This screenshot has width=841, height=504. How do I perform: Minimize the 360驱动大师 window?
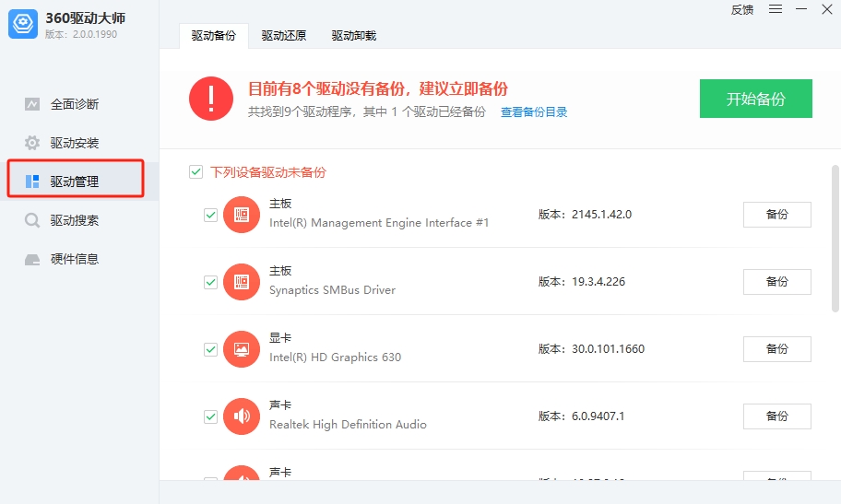click(801, 9)
